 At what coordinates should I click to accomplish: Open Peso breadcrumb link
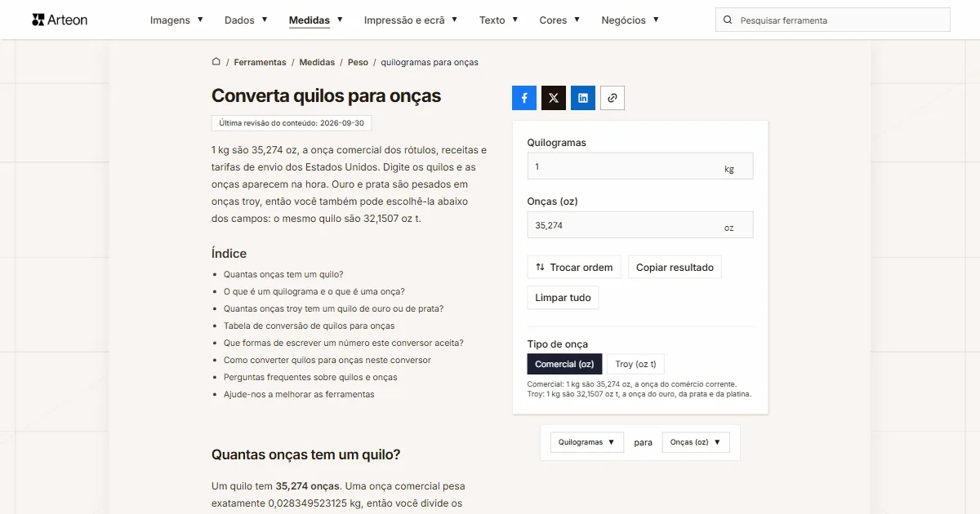(358, 62)
